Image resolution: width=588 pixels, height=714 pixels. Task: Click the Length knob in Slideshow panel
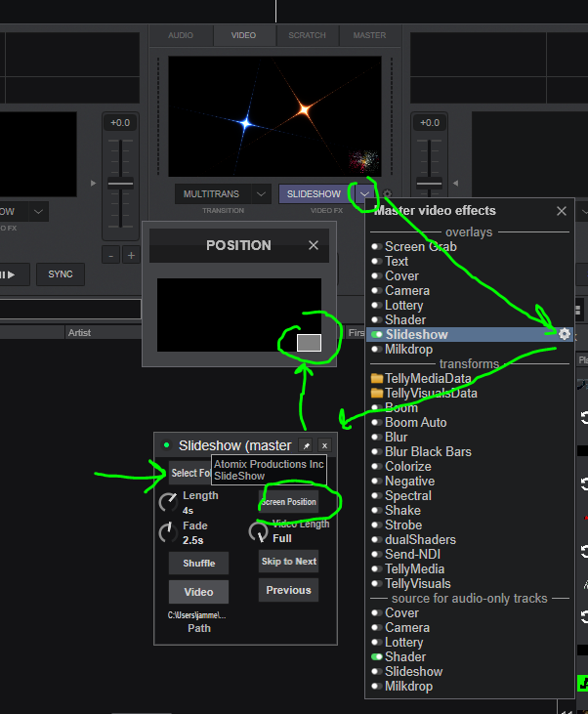(x=169, y=503)
